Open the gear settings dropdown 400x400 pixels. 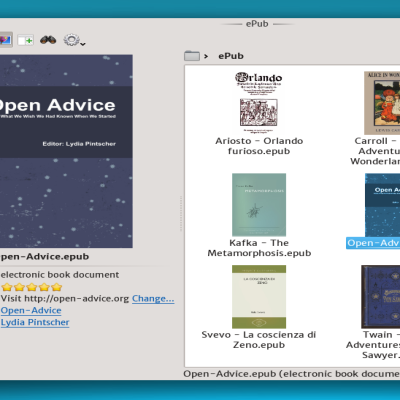(x=74, y=40)
